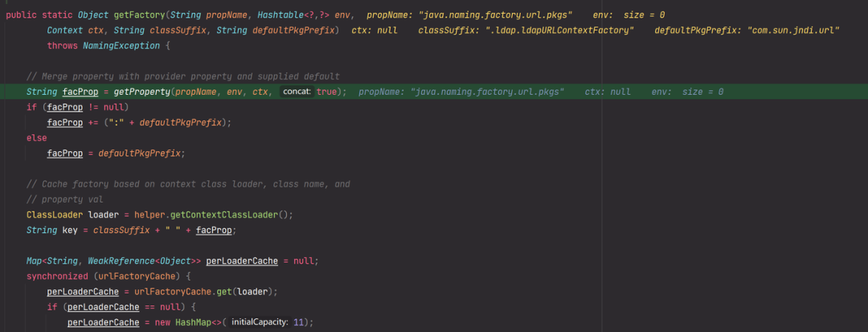Image resolution: width=868 pixels, height=332 pixels.
Task: Click the classSuffix debug value hint
Action: point(526,31)
